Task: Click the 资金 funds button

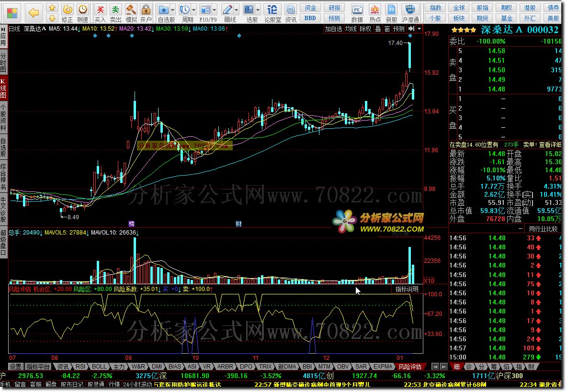Action: click(x=310, y=8)
